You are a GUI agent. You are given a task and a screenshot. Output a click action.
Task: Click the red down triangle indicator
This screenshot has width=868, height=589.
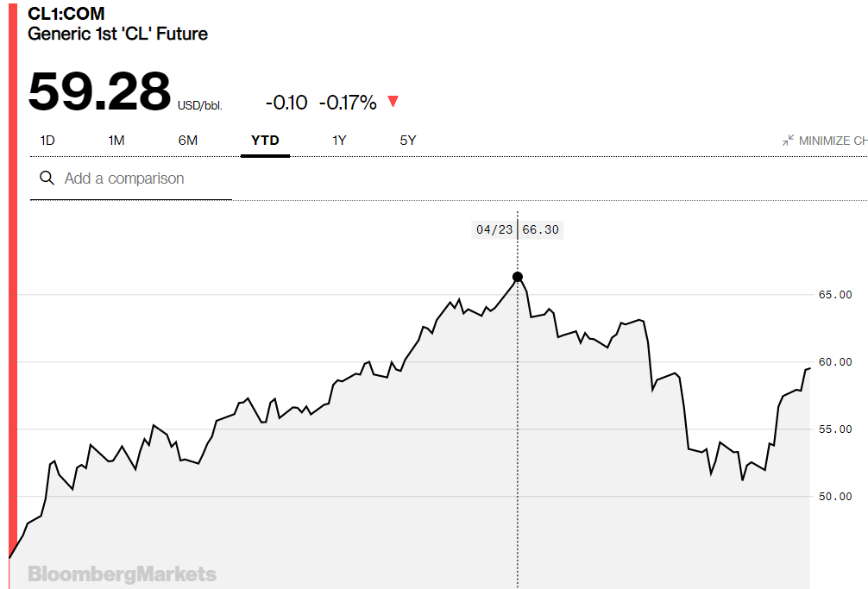pyautogui.click(x=393, y=101)
